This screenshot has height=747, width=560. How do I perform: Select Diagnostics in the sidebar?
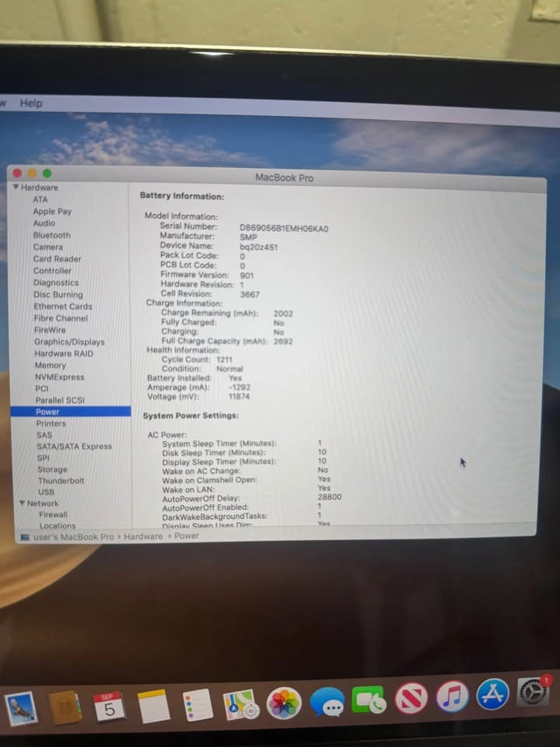point(56,282)
